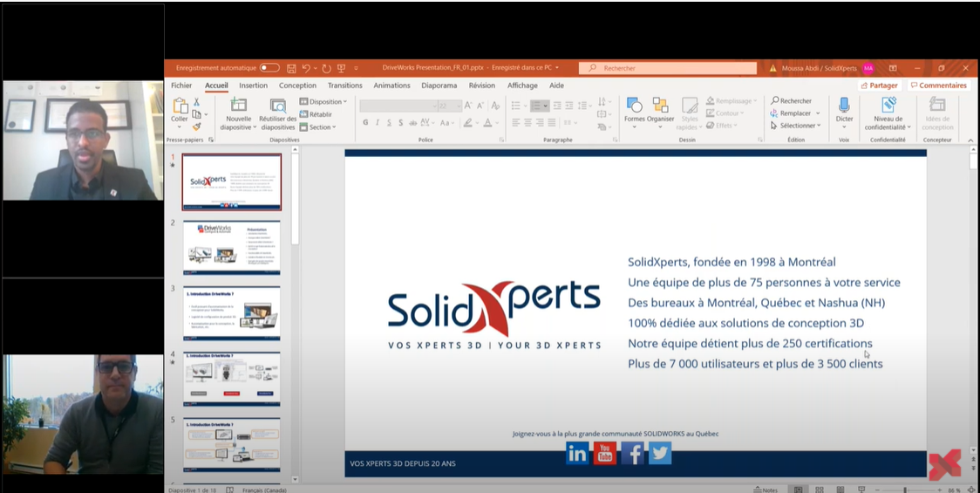Click Rétablir to reset the slide
980x493 pixels.
(316, 114)
